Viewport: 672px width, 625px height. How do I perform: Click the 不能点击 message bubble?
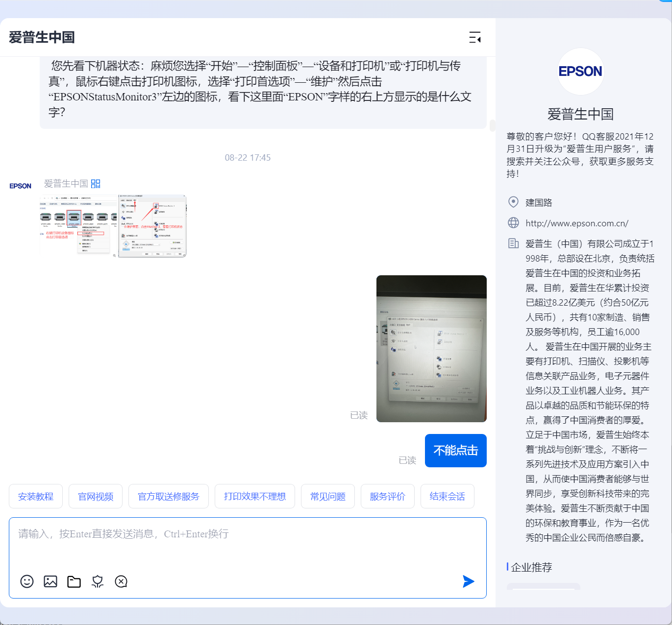(x=456, y=451)
